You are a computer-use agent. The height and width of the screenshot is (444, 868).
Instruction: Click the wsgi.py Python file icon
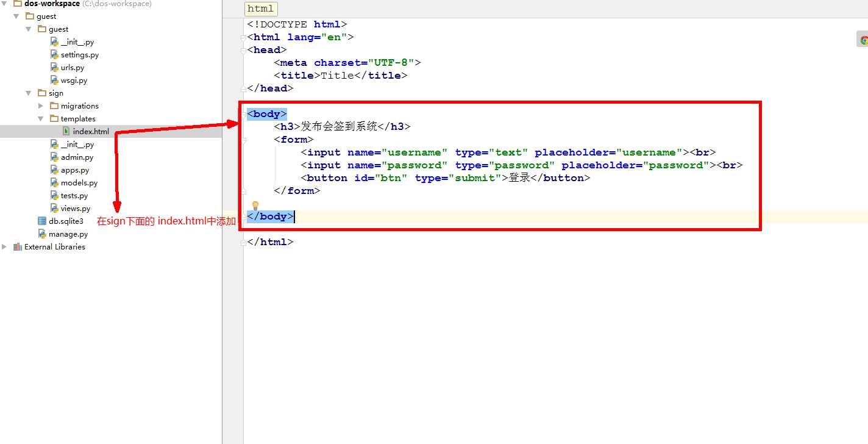pyautogui.click(x=54, y=81)
